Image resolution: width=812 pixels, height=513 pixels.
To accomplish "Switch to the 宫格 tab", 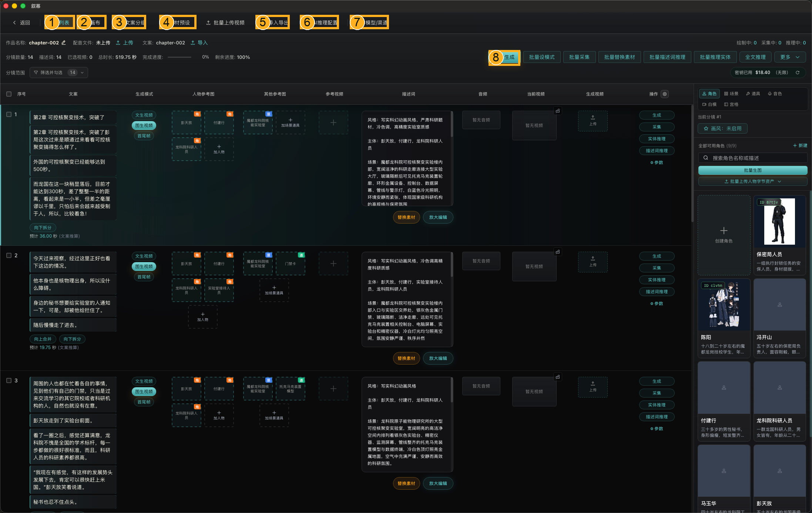I will (731, 104).
